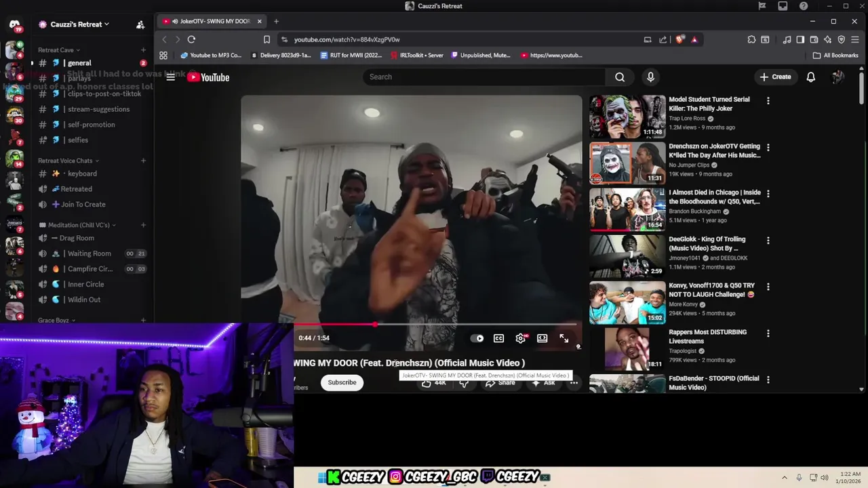The image size is (868, 488).
Task: Click YouTube voice search microphone
Action: point(650,77)
